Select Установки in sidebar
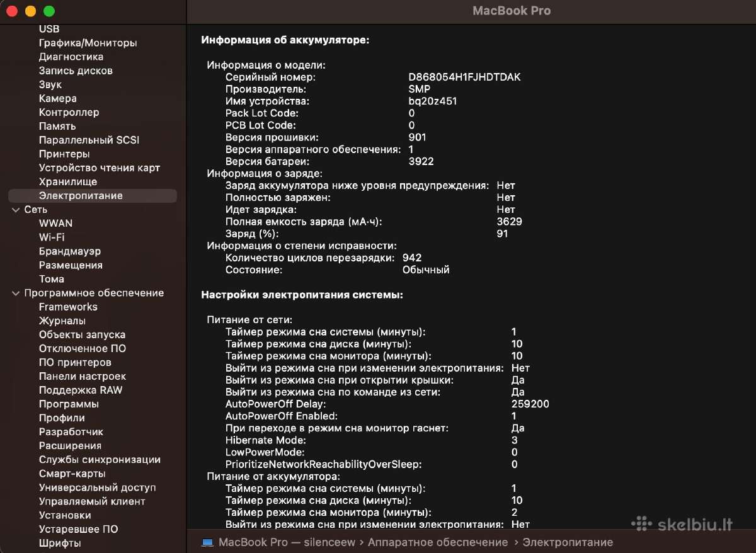Viewport: 756px width, 553px height. (x=65, y=515)
